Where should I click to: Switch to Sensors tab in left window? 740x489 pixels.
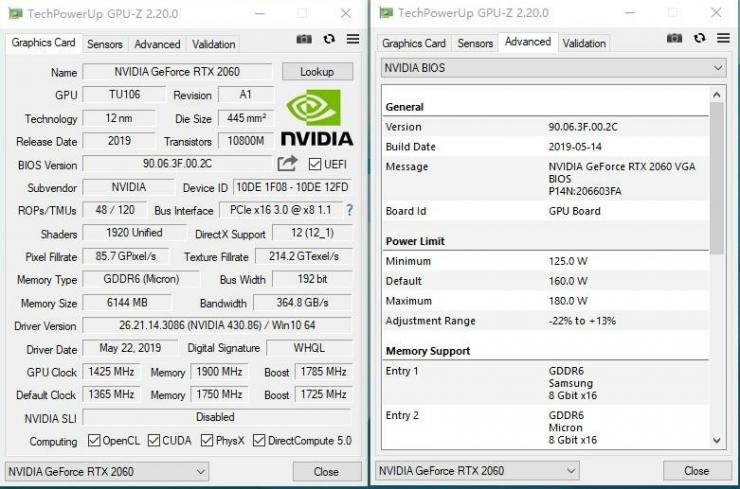point(105,44)
